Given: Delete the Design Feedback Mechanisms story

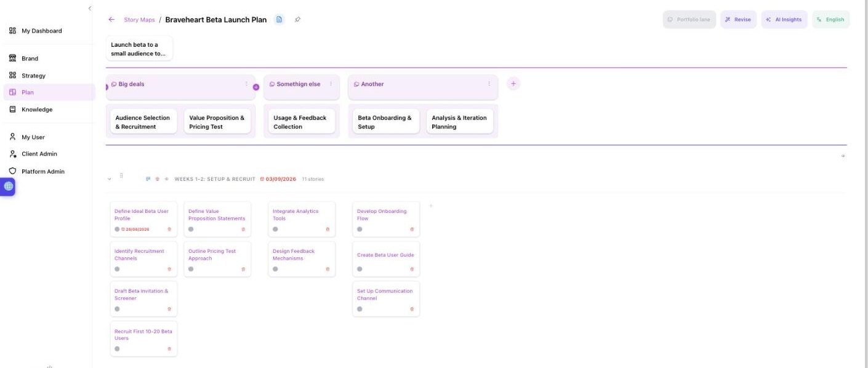Looking at the screenshot, I should click(328, 269).
